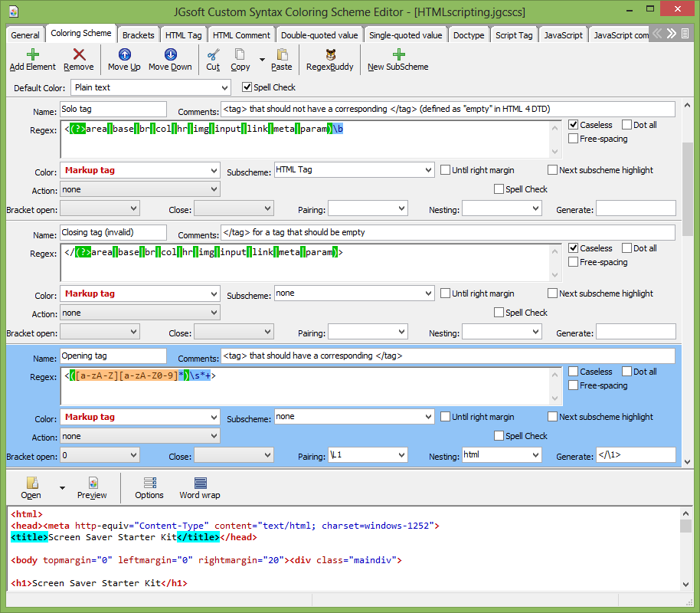700x613 pixels.
Task: Uncheck Caseless for Closing tag (invalid)
Action: point(574,248)
